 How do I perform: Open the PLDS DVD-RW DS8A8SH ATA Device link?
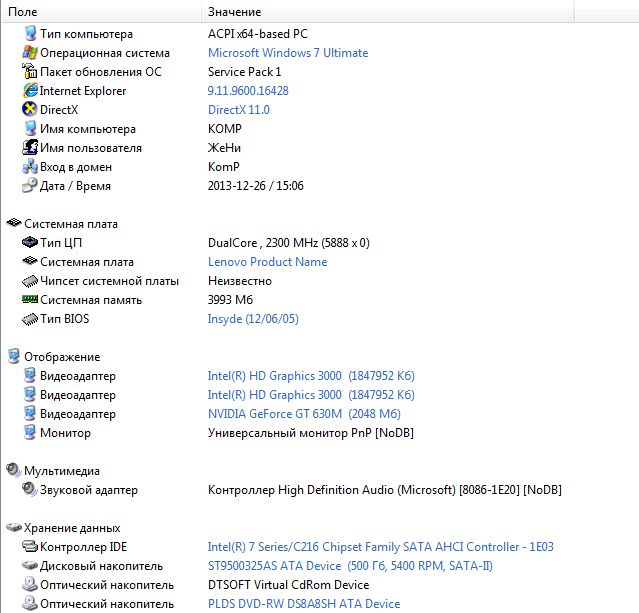click(304, 604)
